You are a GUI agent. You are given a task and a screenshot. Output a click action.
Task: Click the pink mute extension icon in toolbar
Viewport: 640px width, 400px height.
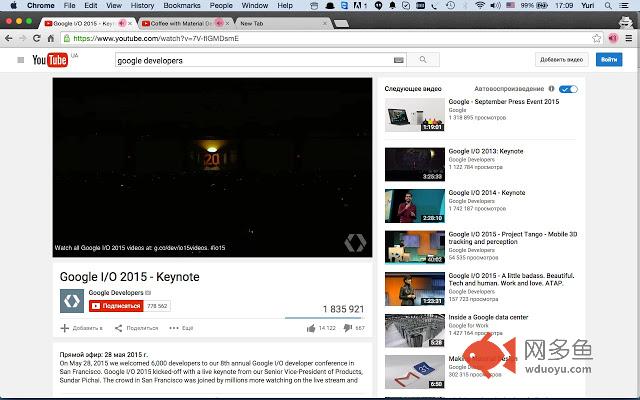point(613,38)
